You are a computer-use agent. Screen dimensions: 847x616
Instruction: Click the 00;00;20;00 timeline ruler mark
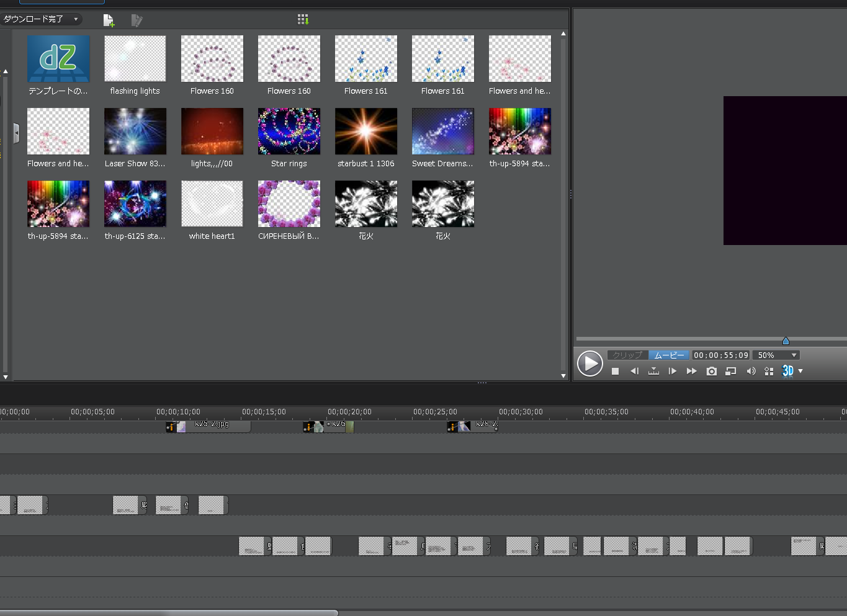coord(349,412)
